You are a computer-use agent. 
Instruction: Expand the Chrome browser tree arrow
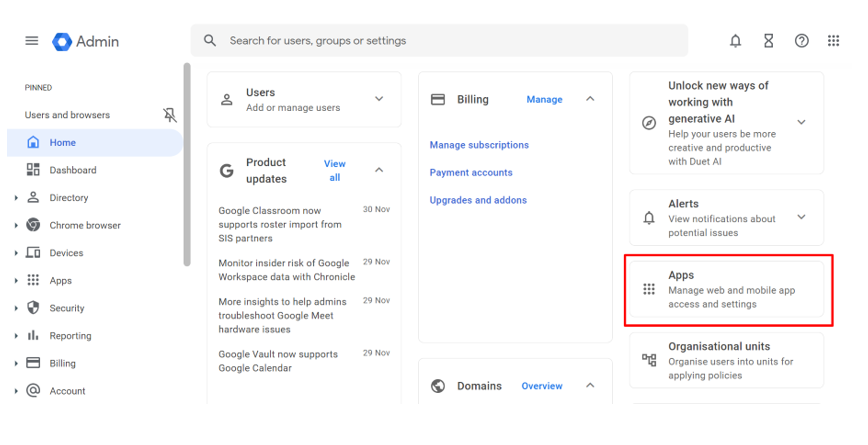16,225
